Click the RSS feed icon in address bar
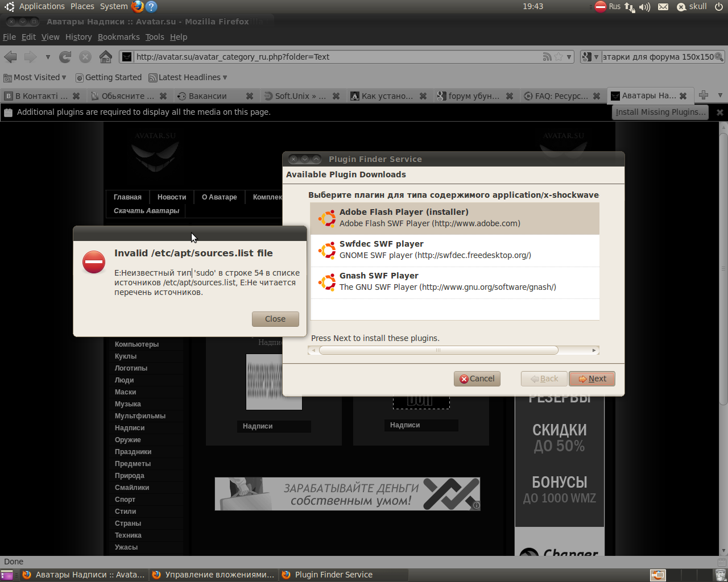728x582 pixels. pyautogui.click(x=547, y=57)
